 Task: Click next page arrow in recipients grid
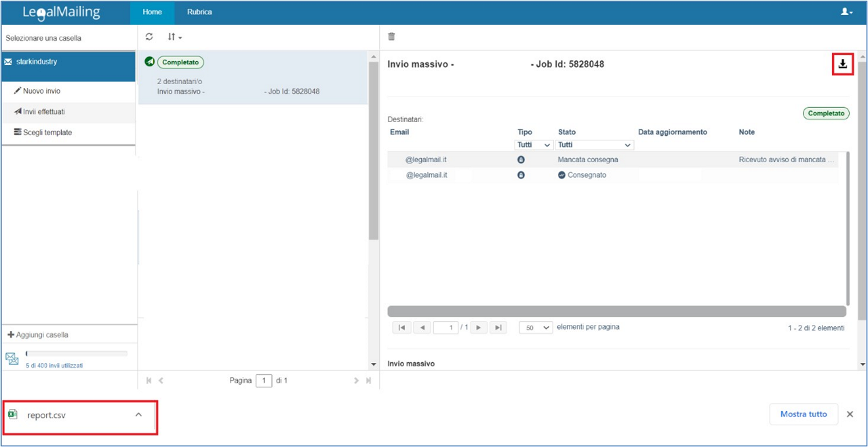[x=479, y=328]
